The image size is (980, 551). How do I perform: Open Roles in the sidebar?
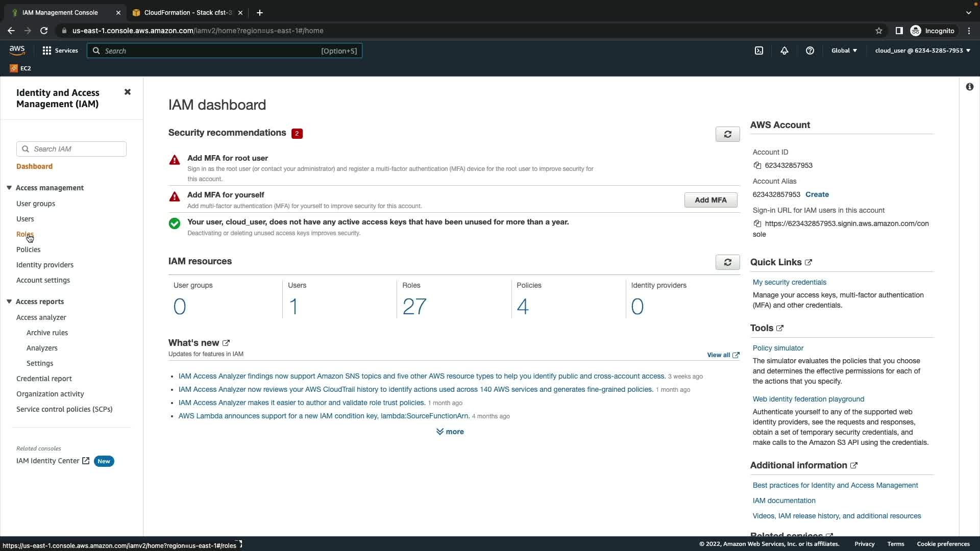point(24,234)
